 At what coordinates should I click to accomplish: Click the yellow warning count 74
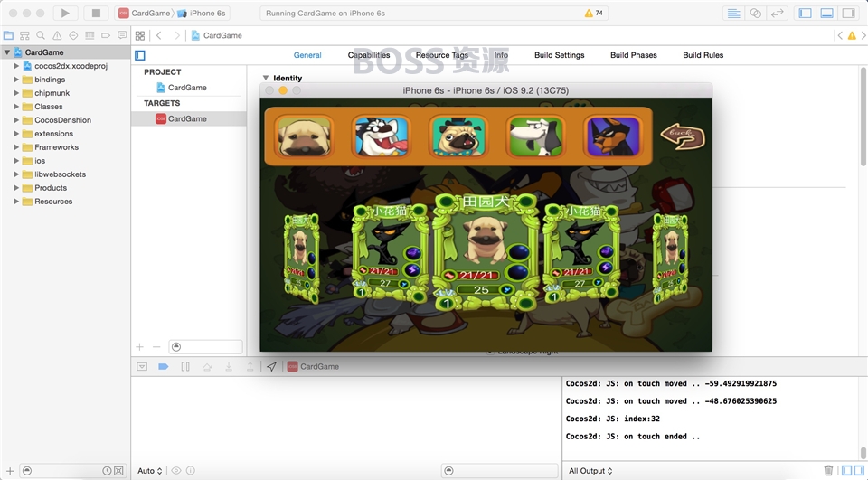click(x=593, y=13)
